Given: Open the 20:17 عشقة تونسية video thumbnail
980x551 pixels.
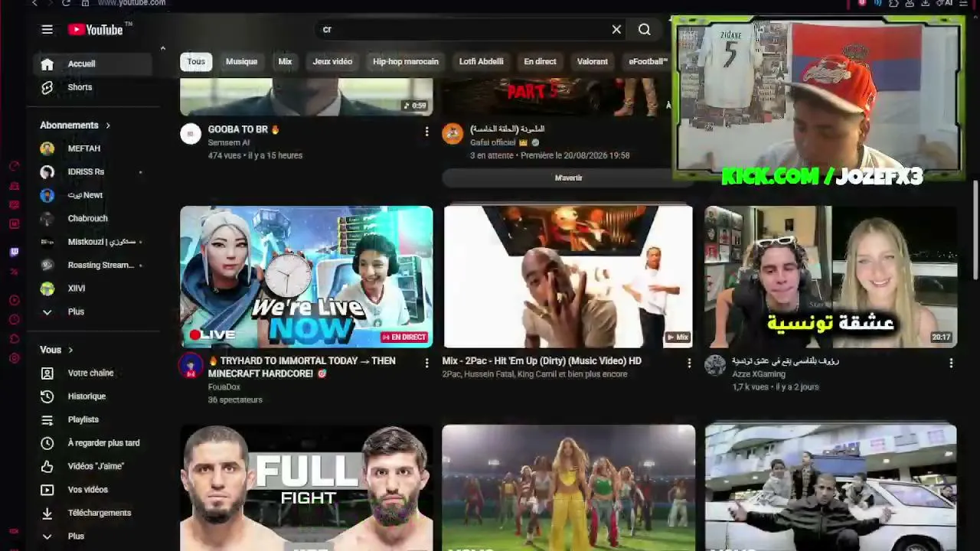Looking at the screenshot, I should [x=831, y=277].
